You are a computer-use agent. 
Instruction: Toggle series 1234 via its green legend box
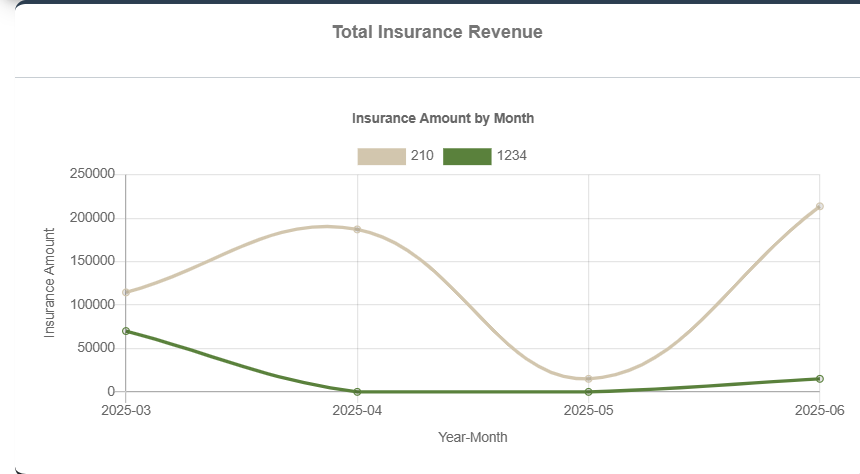467,156
